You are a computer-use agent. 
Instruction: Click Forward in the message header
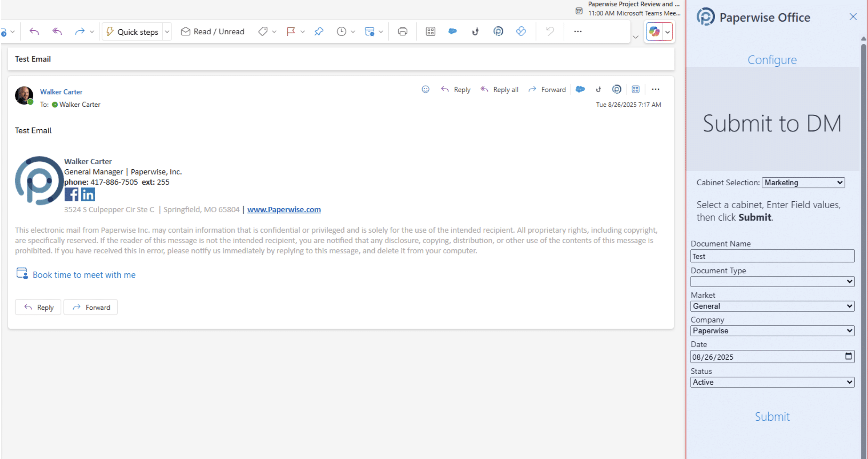point(547,90)
